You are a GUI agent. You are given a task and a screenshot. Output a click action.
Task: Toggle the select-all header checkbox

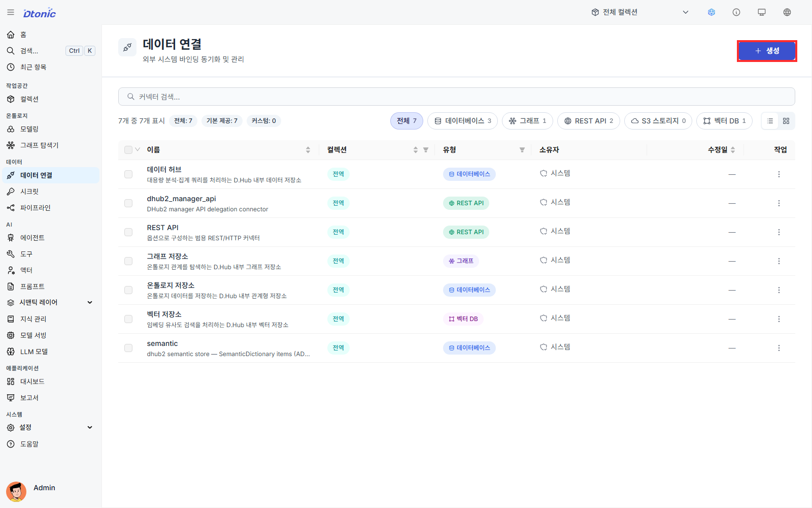[128, 150]
